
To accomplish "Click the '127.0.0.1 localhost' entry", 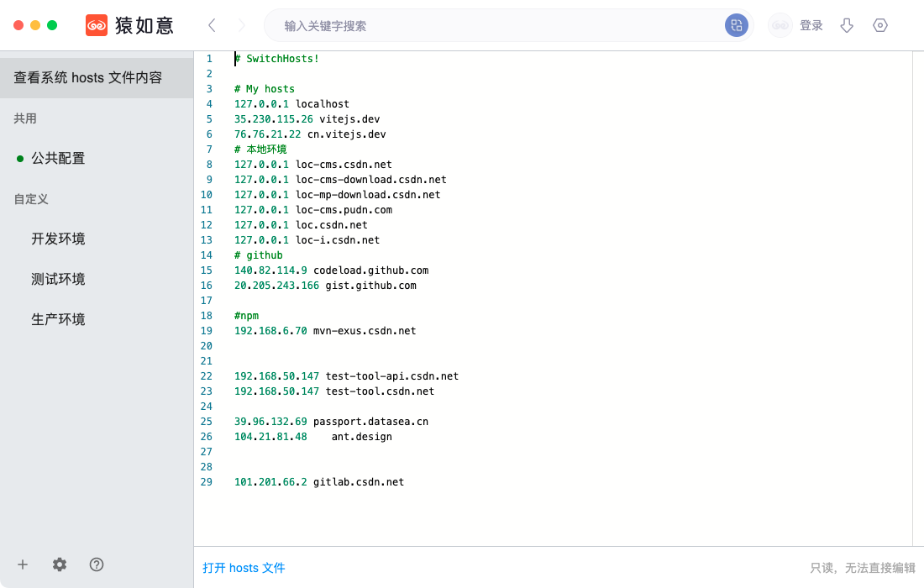I will tap(291, 104).
